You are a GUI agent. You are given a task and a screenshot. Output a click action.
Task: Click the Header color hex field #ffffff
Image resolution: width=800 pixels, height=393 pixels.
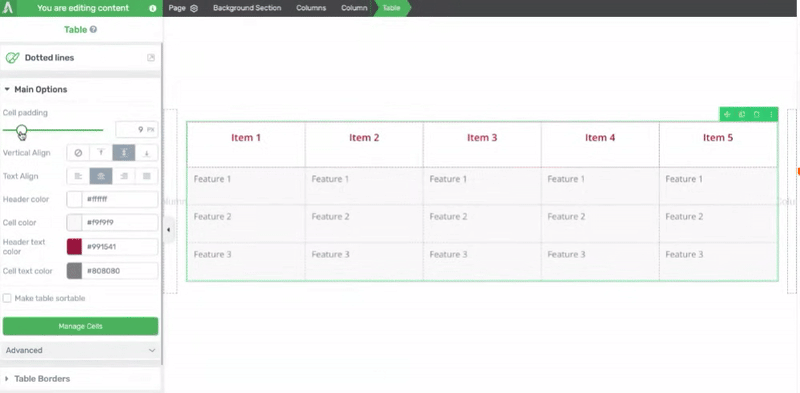pos(120,200)
